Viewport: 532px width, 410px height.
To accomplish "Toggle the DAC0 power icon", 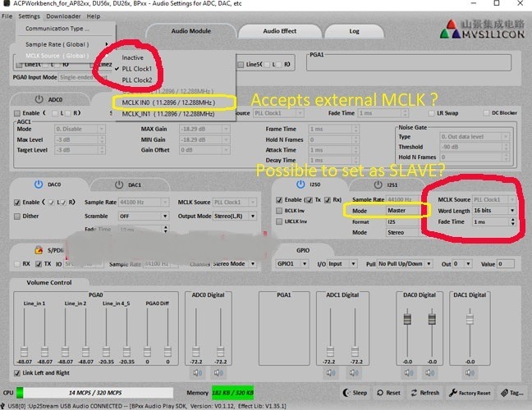I will 39,184.
